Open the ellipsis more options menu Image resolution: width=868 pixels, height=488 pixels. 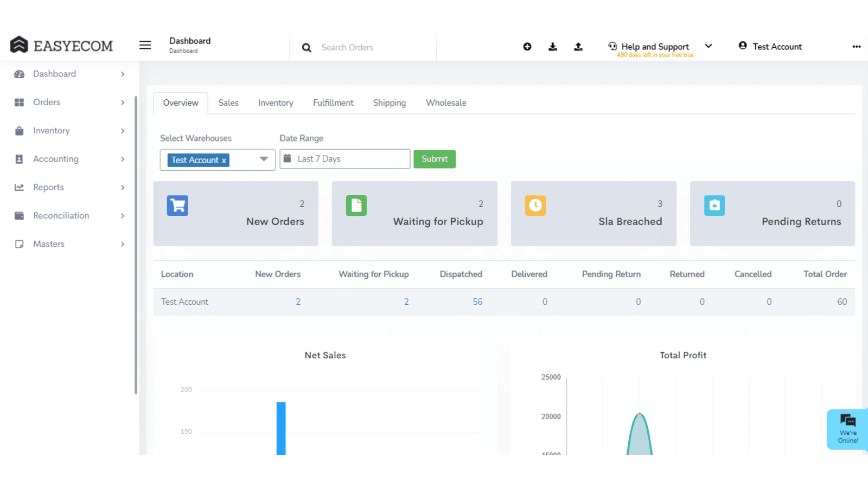[856, 47]
